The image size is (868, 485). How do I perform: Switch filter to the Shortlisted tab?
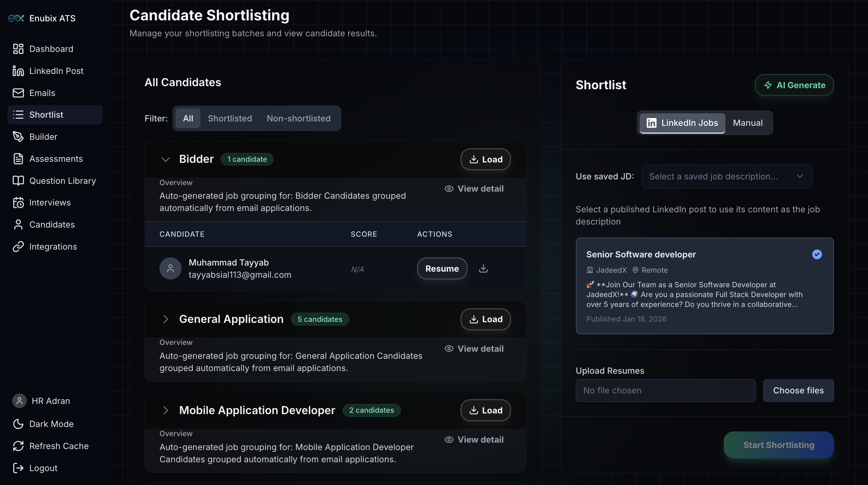pyautogui.click(x=230, y=118)
